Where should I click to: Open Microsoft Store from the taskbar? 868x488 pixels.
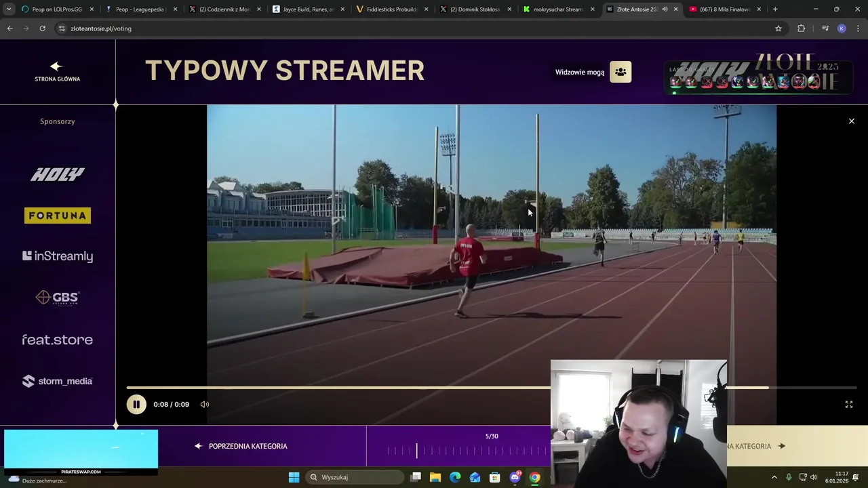click(x=495, y=477)
